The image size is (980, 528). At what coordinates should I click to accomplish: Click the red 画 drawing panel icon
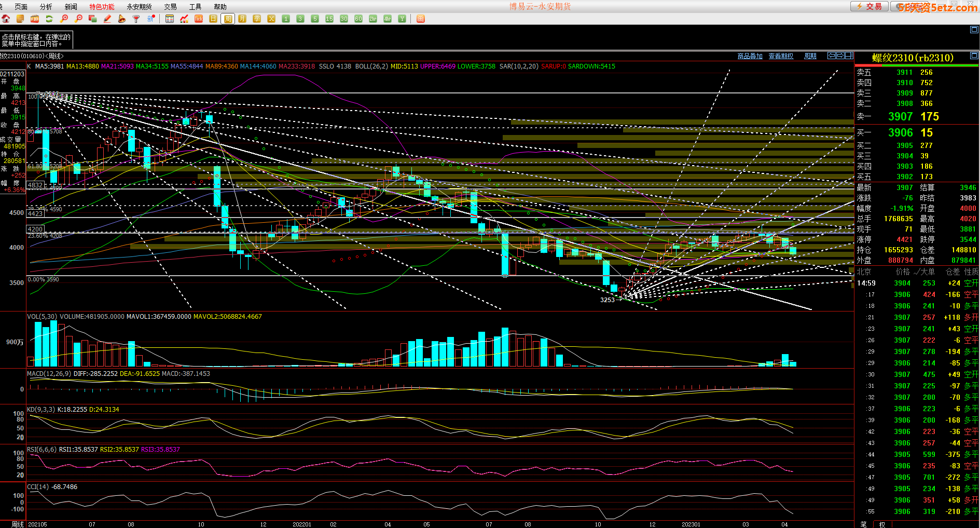(421, 19)
